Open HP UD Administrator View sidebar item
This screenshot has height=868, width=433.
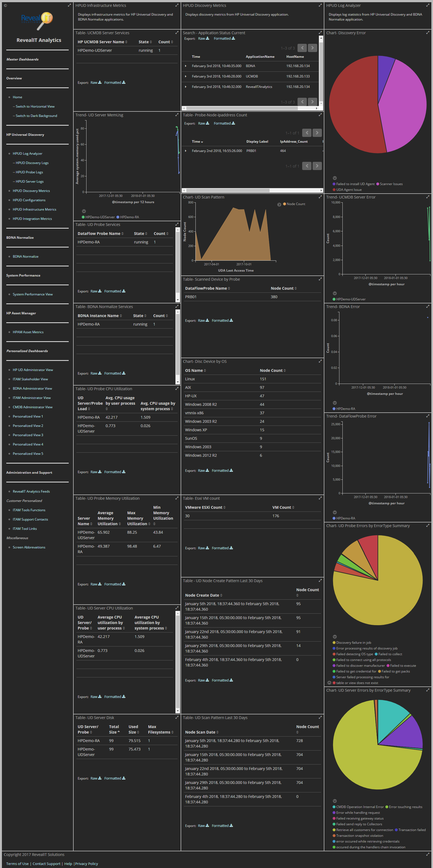pos(33,370)
